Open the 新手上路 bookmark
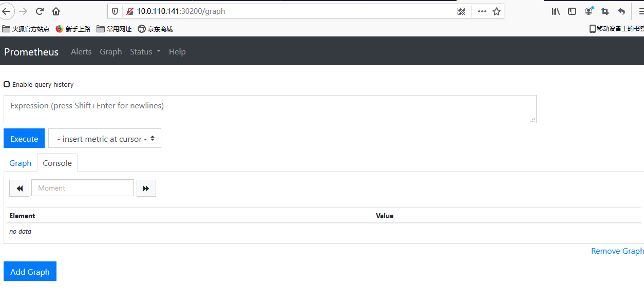 [73, 29]
